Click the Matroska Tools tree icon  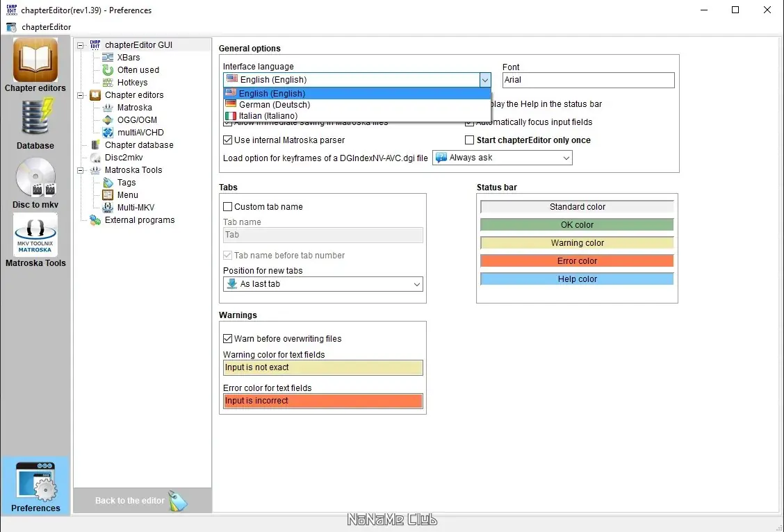pos(95,170)
